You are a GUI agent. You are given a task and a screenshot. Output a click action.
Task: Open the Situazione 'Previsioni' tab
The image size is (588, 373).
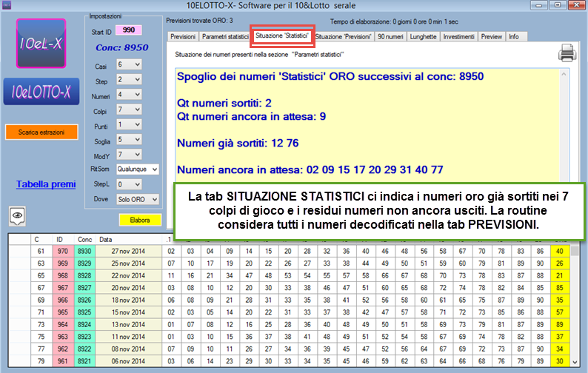(x=343, y=37)
